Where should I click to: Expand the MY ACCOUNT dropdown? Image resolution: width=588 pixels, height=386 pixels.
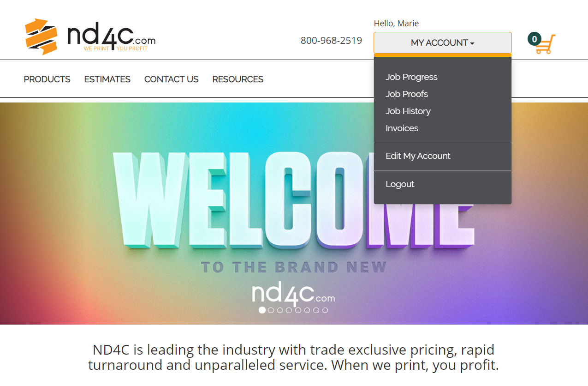(442, 42)
